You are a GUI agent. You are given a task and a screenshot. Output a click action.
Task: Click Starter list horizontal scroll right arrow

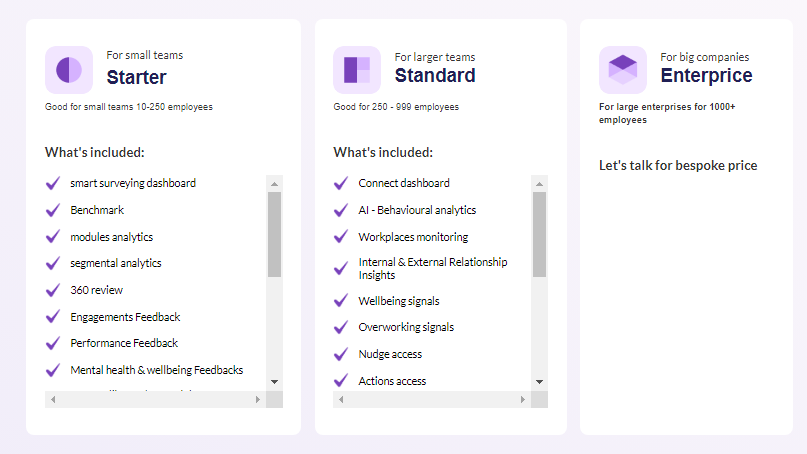(x=257, y=399)
